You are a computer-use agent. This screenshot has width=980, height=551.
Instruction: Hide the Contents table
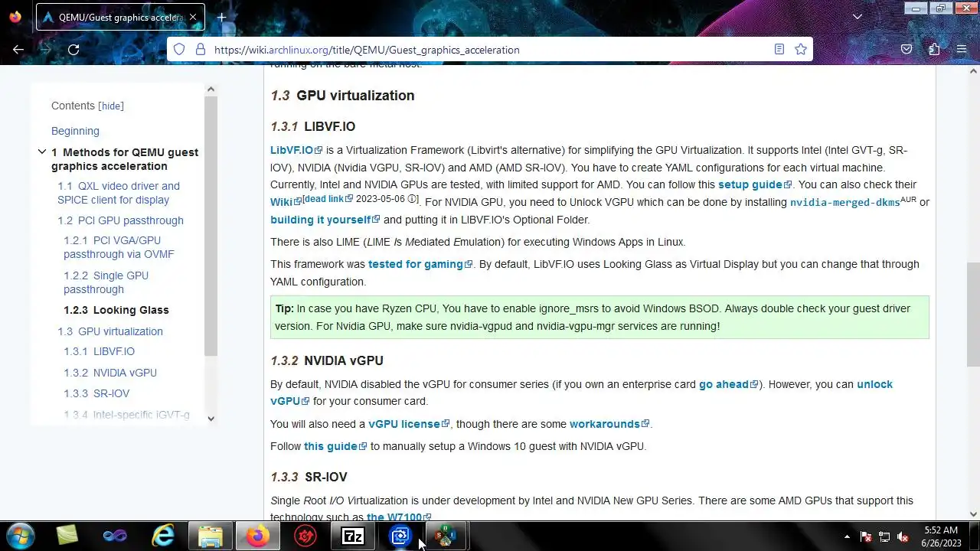tap(111, 106)
